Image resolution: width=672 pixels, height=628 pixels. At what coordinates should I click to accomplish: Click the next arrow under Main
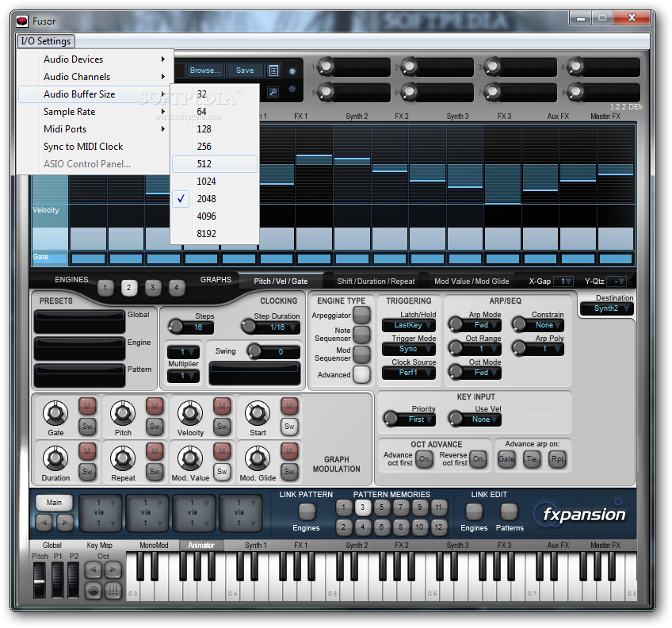(x=65, y=522)
